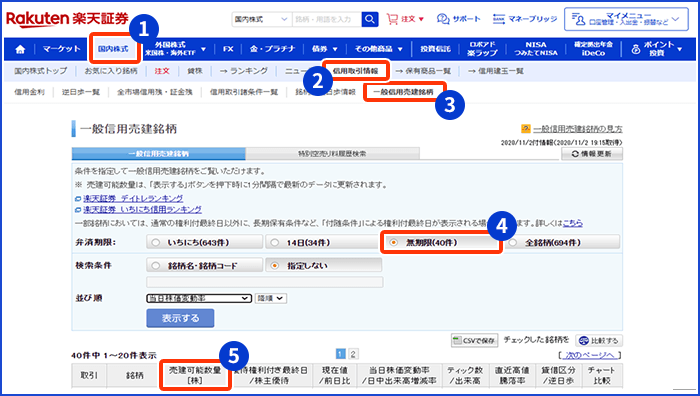
Task: Open 国内株式トップ submenu link
Action: coord(41,71)
